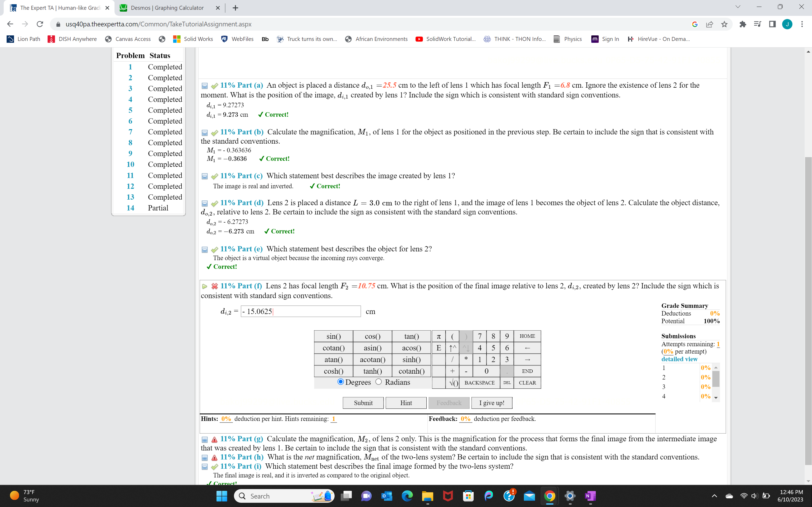Viewport: 812px width, 507px height.
Task: Collapse Part (a) using its minus box
Action: 205,86
